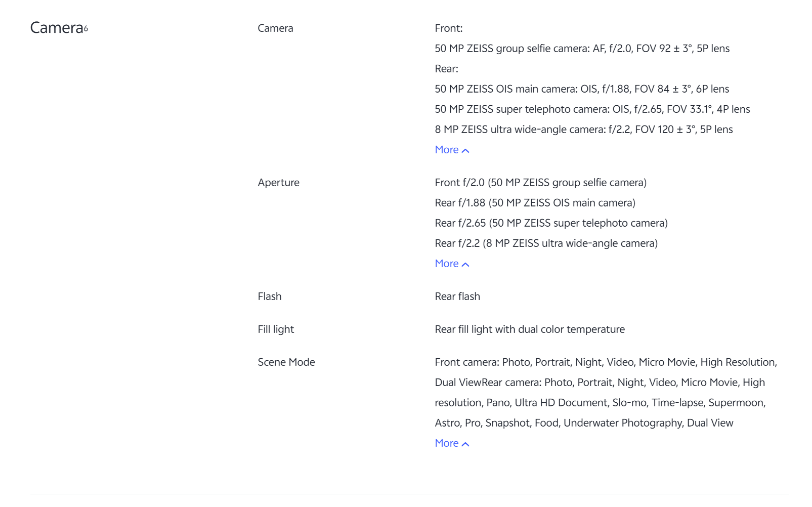This screenshot has width=812, height=507.
Task: Click footnote 6 beside the Camera heading
Action: 86,29
